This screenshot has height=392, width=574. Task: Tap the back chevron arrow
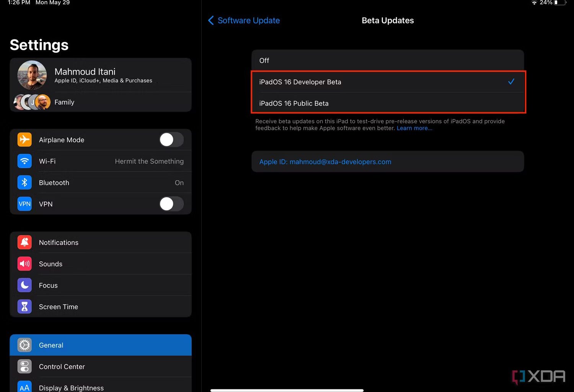click(x=211, y=20)
